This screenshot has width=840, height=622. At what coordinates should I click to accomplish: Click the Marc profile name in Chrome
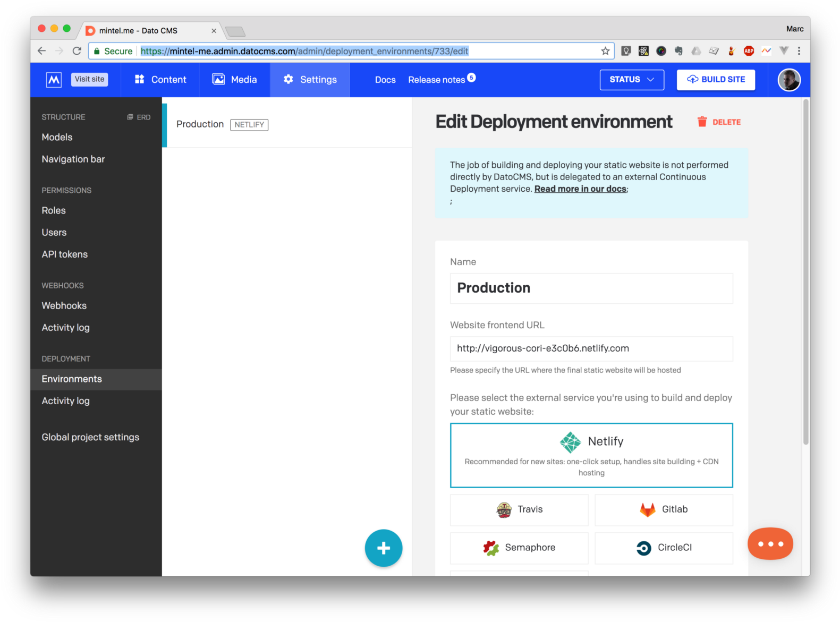tap(795, 29)
